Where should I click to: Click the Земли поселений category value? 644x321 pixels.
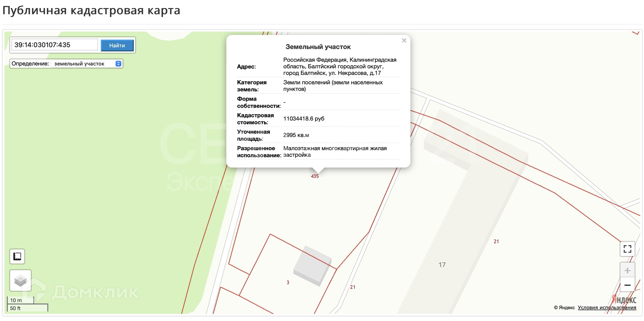(x=333, y=86)
